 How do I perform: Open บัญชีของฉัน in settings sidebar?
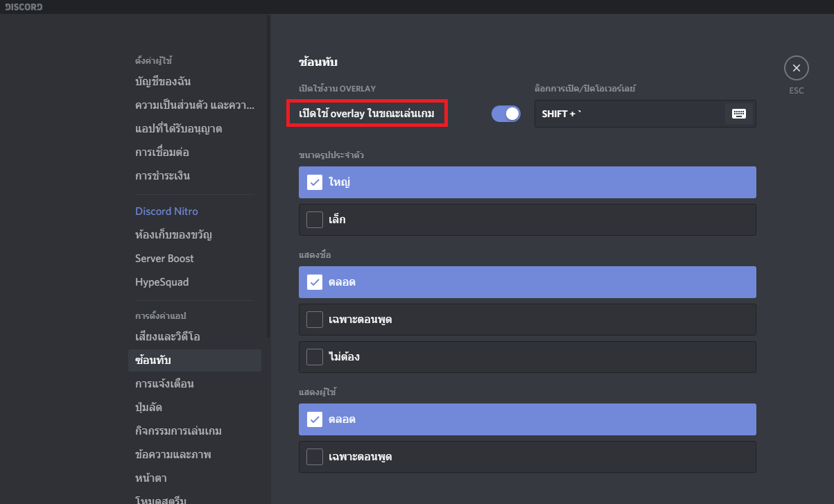pos(163,82)
